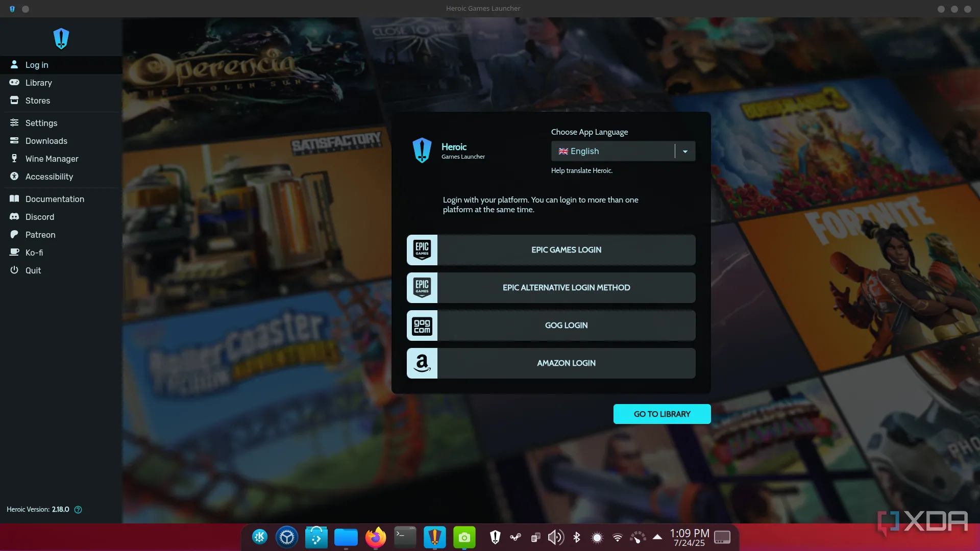
Task: Expand the language dropdown arrow
Action: (x=685, y=152)
